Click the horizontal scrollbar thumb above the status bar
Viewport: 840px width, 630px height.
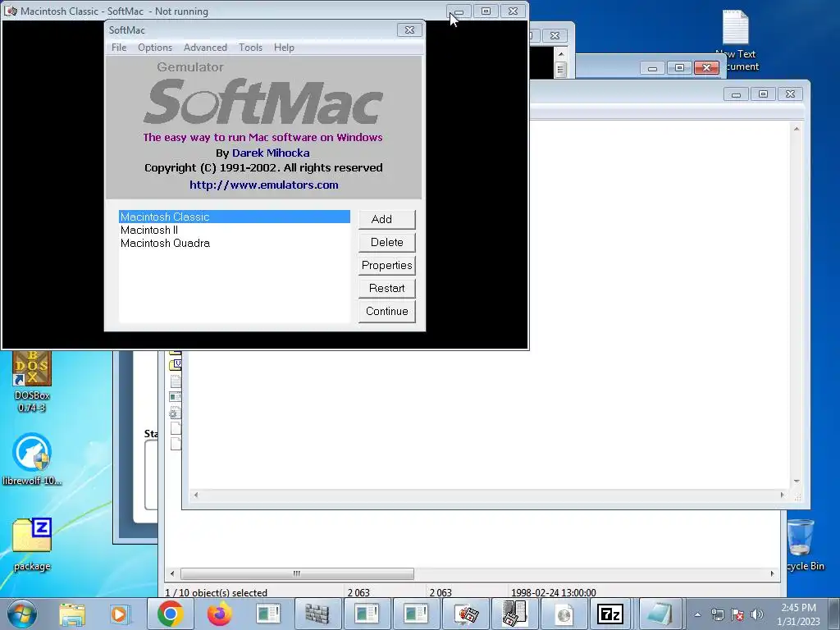pos(297,573)
